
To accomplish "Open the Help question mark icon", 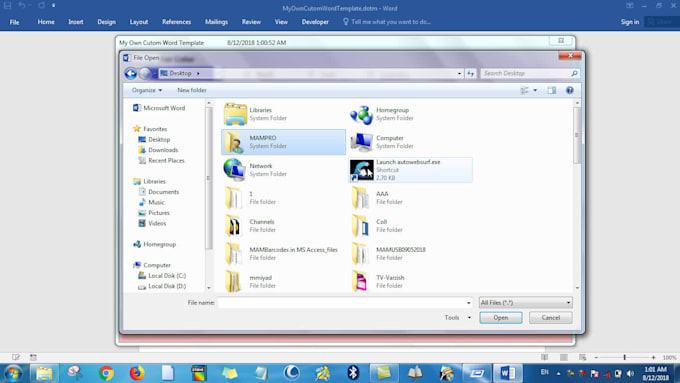I will click(570, 90).
